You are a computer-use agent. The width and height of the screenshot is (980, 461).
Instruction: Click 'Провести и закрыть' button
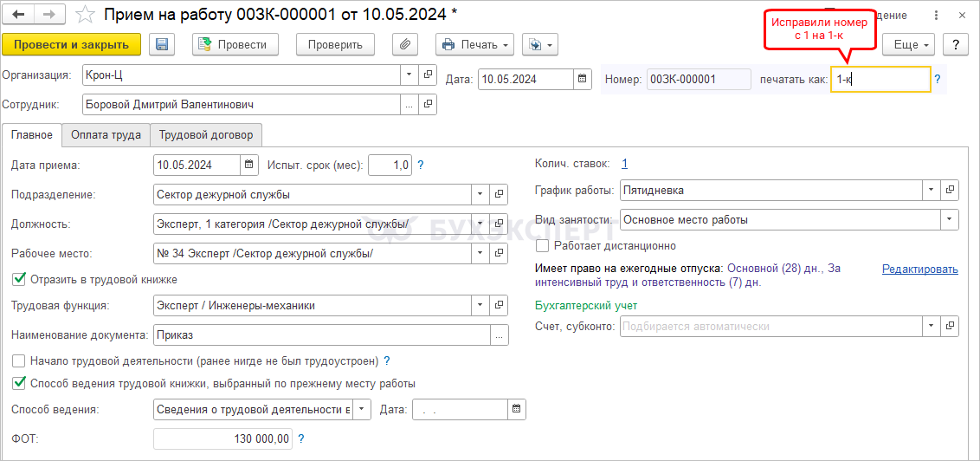[72, 44]
